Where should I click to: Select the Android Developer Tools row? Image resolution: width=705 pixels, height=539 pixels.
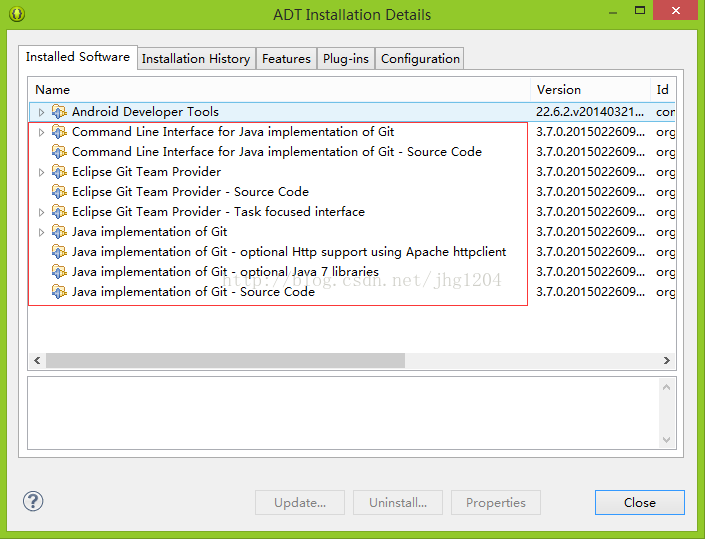click(x=352, y=111)
